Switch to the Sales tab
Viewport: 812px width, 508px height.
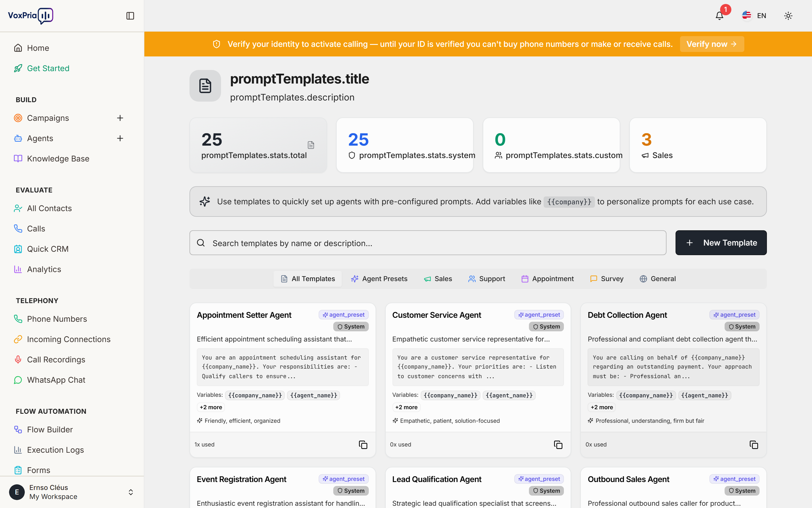point(438,279)
